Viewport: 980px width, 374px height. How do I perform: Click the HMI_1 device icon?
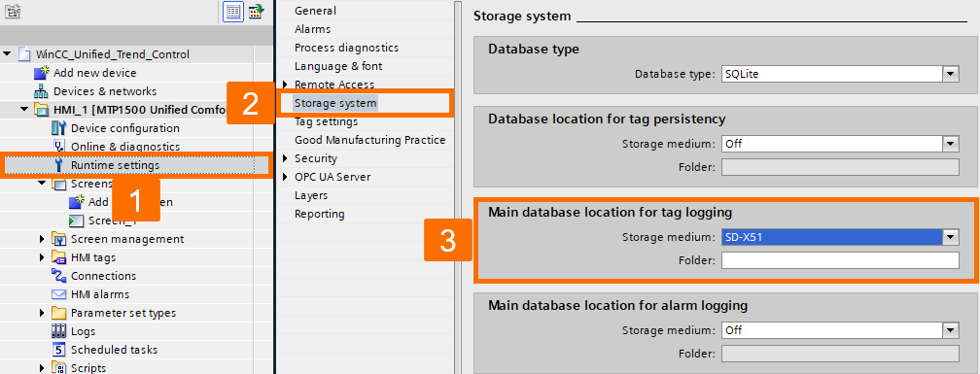42,110
